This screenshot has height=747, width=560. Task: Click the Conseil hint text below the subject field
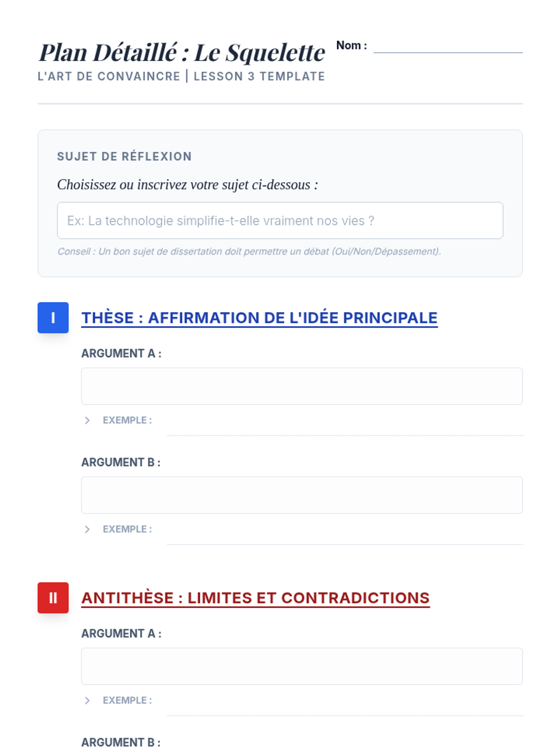249,251
